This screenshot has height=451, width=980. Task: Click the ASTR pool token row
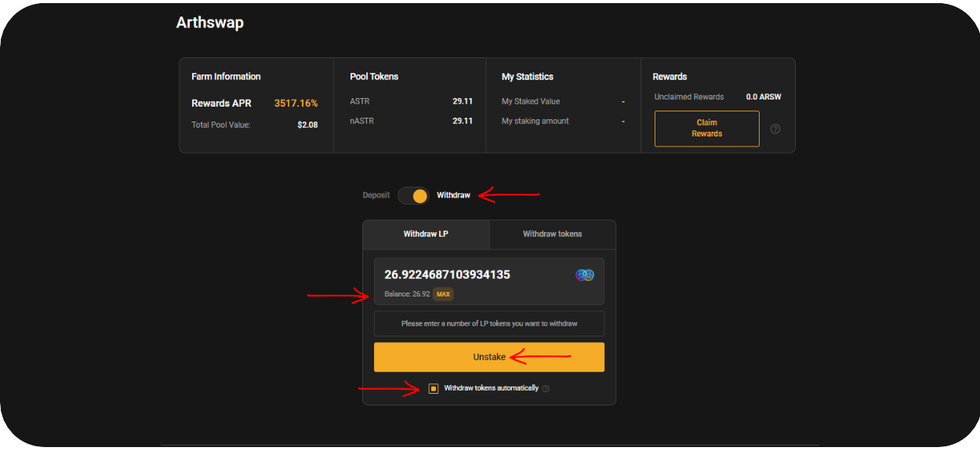pos(410,101)
